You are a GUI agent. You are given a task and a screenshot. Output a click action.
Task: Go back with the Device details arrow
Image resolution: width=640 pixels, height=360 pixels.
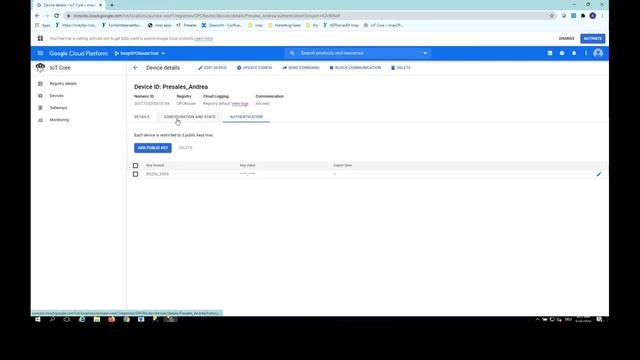(136, 68)
